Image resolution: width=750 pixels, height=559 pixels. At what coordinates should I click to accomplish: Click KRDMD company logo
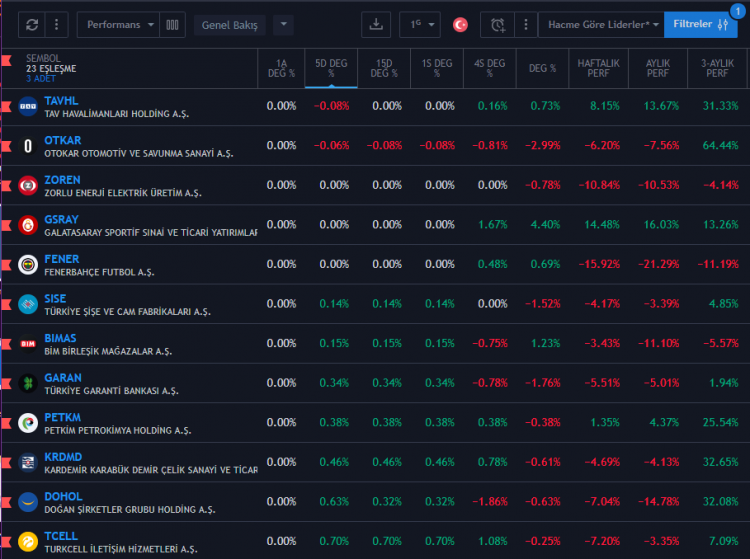click(28, 462)
